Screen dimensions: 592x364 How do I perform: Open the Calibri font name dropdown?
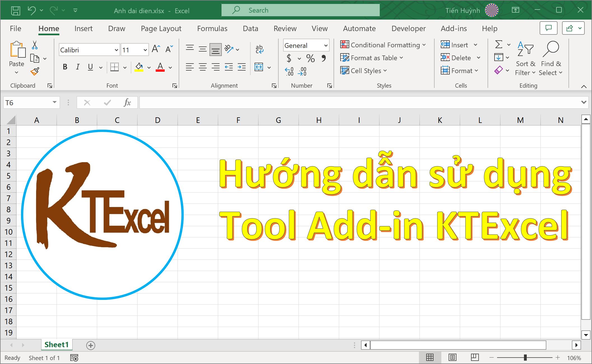coord(116,50)
